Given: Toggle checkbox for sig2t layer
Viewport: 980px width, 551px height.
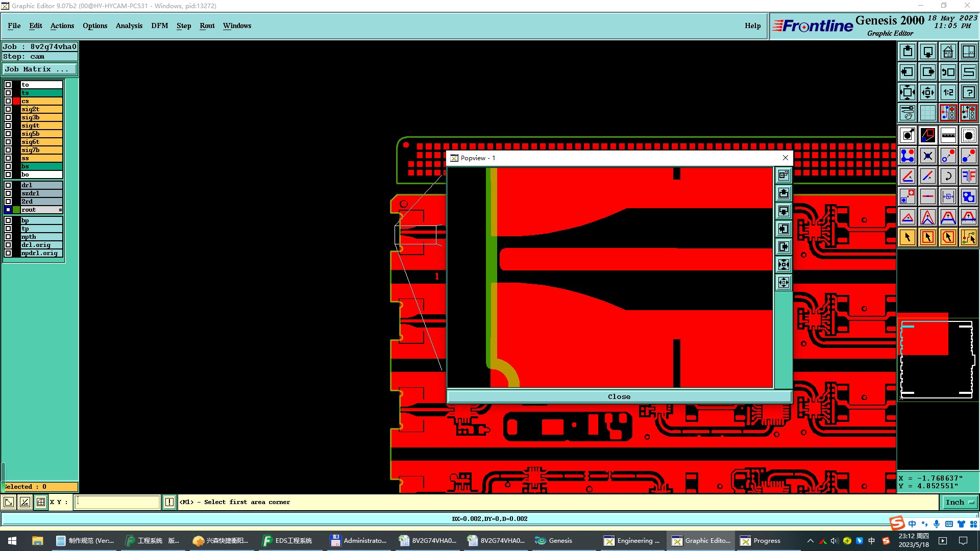Looking at the screenshot, I should (8, 109).
